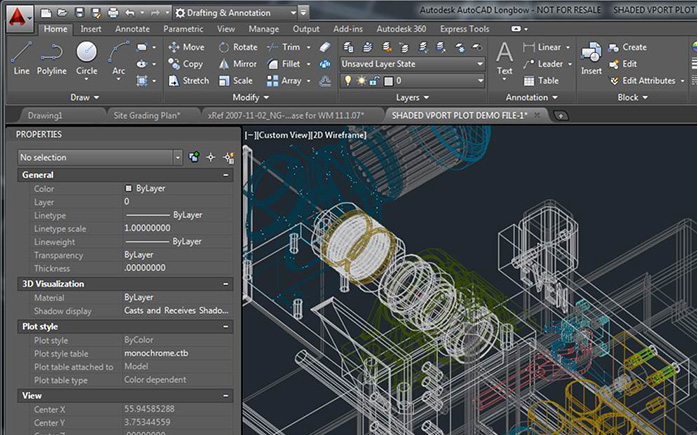
Task: Toggle layer lock padlock icon
Action: pos(374,81)
